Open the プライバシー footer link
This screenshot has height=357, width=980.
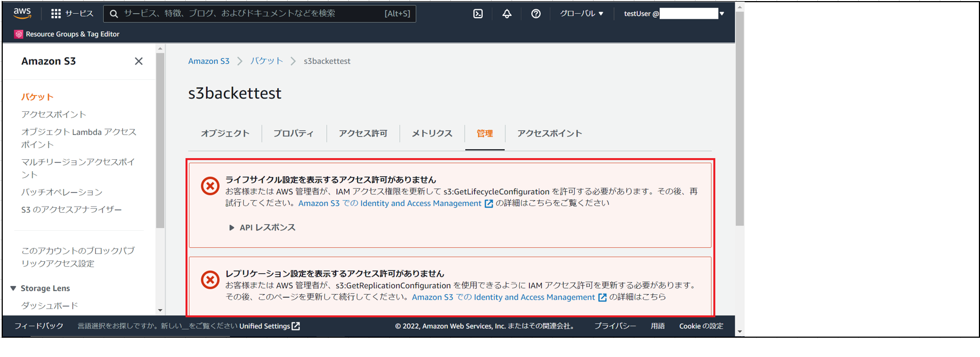(615, 326)
